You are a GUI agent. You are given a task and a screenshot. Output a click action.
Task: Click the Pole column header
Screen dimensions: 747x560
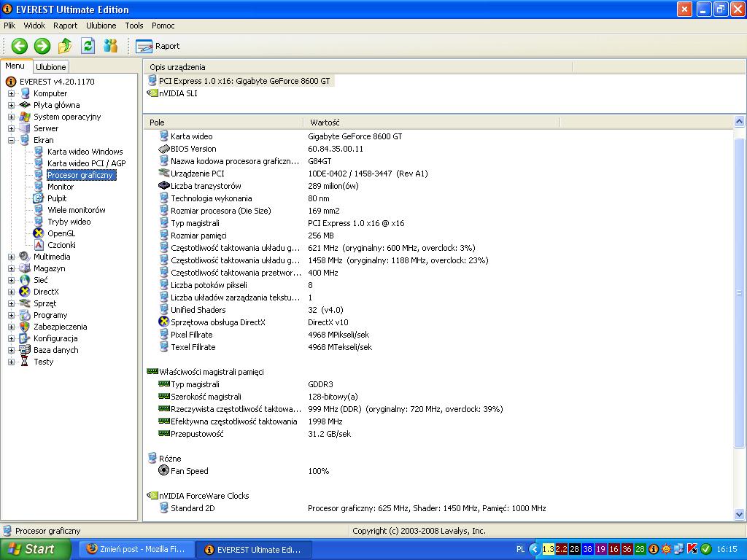[223, 122]
